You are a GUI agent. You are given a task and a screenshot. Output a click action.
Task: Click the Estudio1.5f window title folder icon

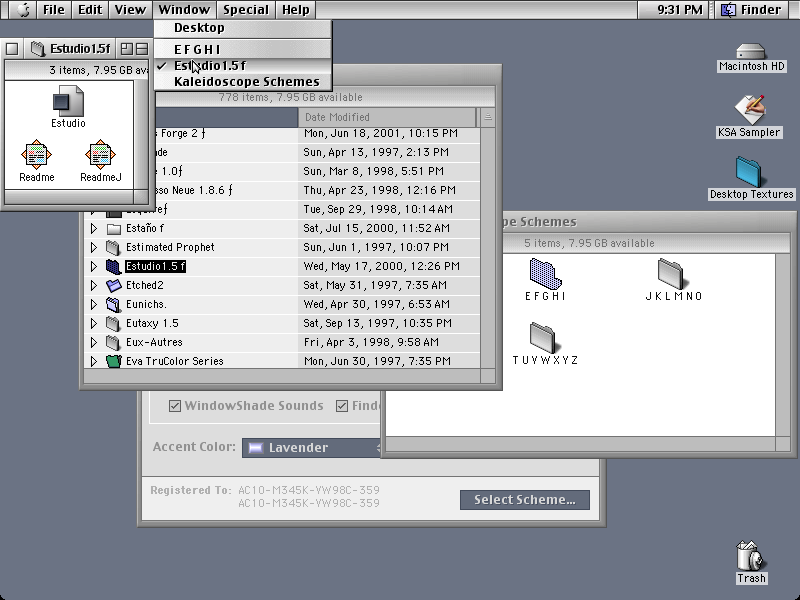click(x=38, y=48)
